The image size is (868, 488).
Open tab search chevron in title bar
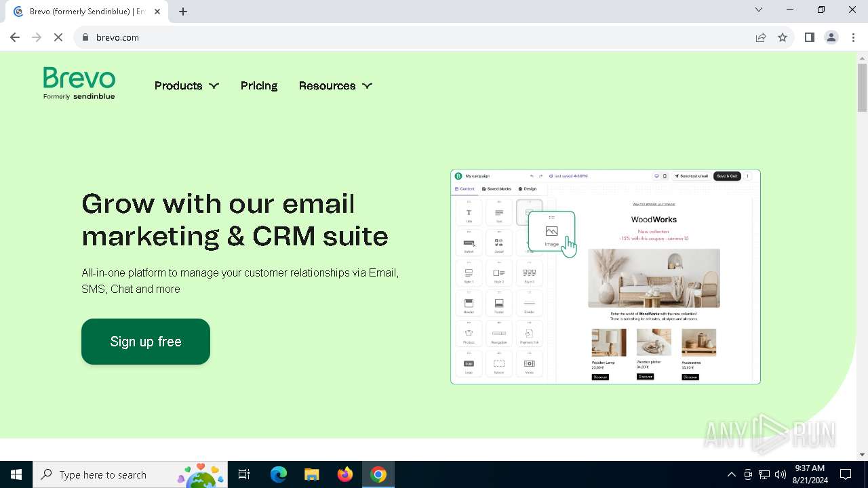click(x=759, y=9)
